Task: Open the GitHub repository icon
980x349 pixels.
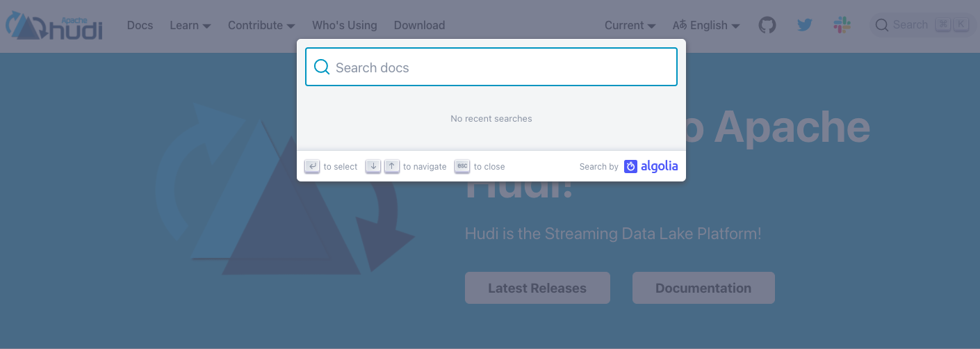Action: click(767, 25)
